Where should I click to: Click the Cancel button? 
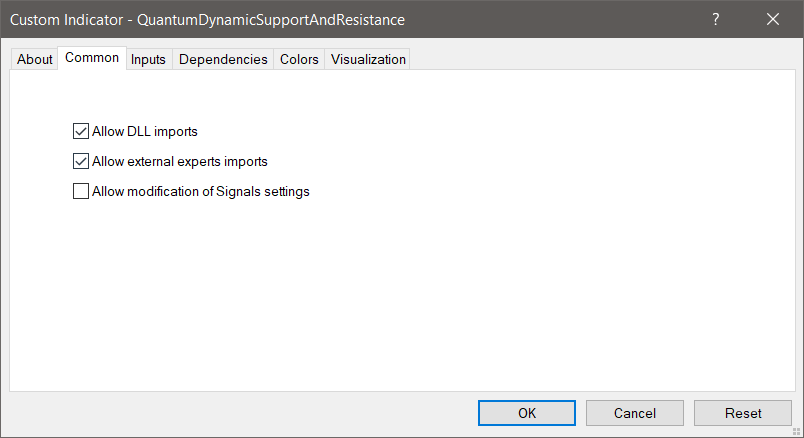[x=635, y=413]
